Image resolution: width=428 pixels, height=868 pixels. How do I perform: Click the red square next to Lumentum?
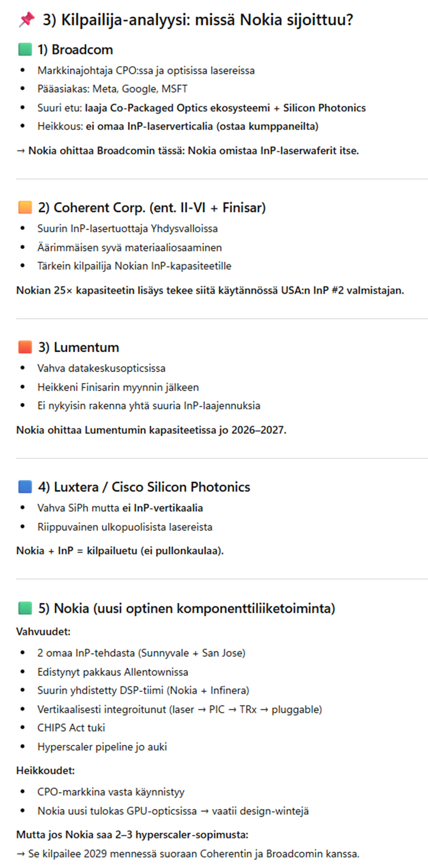(x=25, y=347)
